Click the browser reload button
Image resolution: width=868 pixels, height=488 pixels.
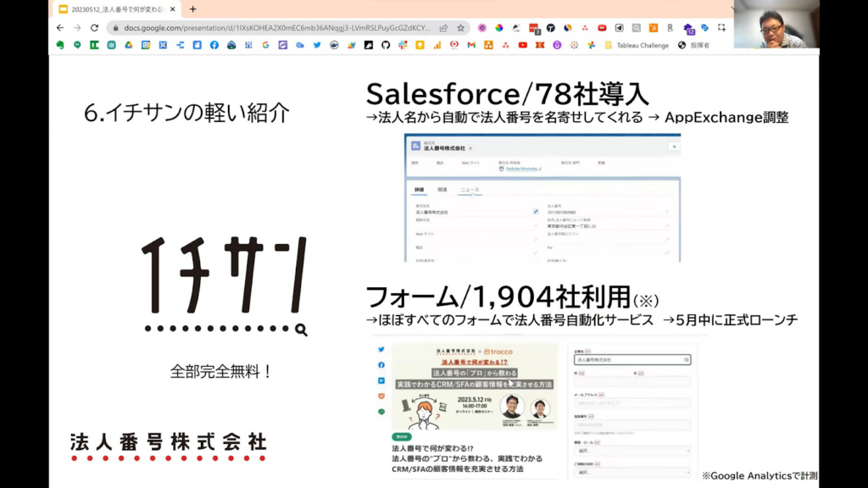[95, 27]
